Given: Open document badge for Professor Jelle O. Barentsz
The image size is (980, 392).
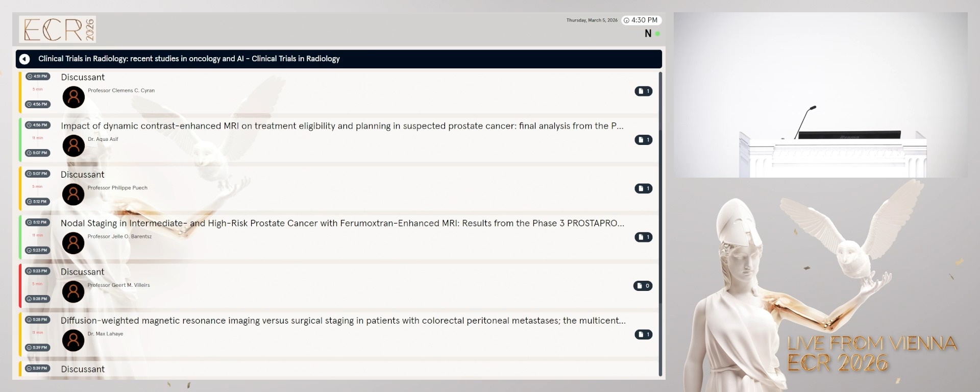Looking at the screenshot, I should 643,237.
